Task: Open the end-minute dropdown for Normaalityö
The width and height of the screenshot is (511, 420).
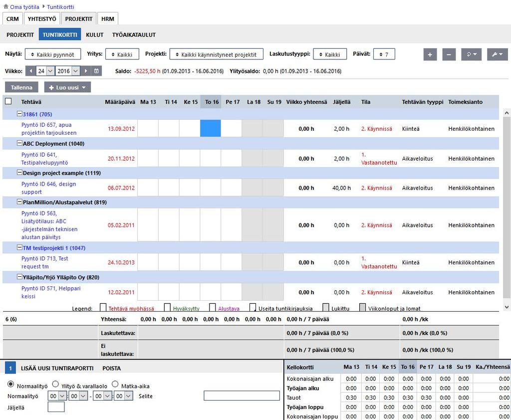Action: point(124,396)
